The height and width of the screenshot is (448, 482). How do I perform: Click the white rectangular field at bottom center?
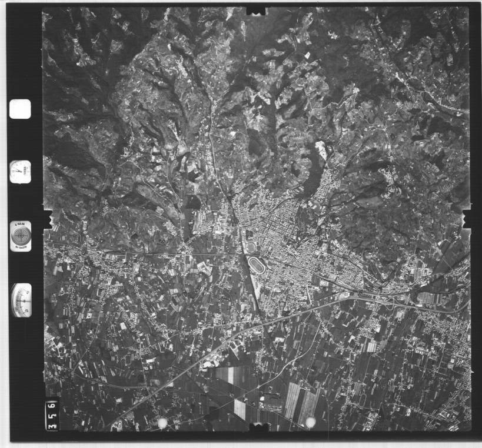(x=240, y=409)
